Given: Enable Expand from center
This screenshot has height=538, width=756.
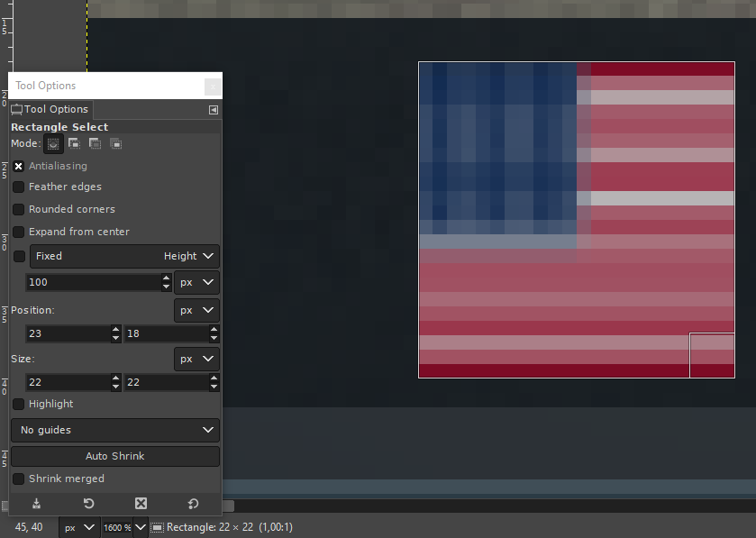Looking at the screenshot, I should (x=18, y=232).
